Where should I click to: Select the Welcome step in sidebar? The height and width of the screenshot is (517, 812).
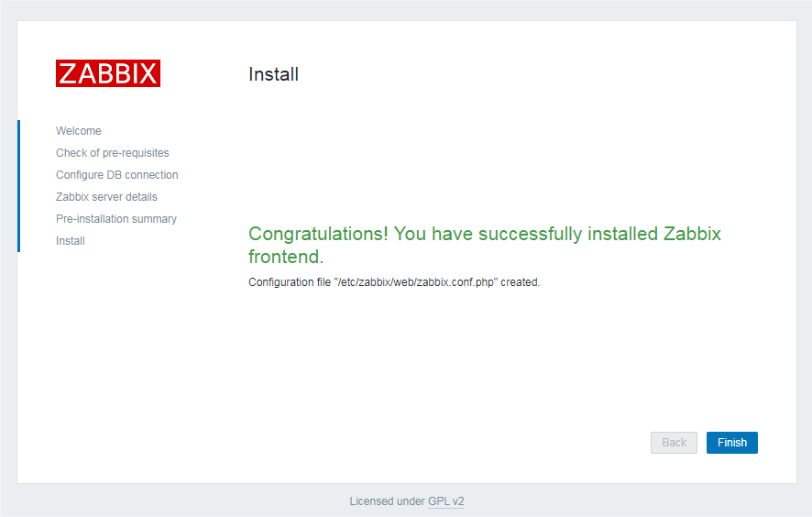click(79, 131)
